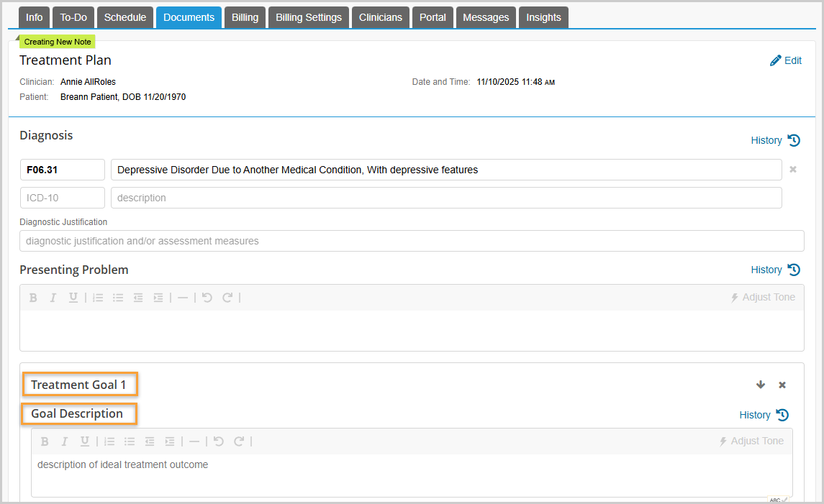Screen dimensions: 824x504
Task: Insert numbered list in Presenting Problem editor
Action: coord(98,298)
